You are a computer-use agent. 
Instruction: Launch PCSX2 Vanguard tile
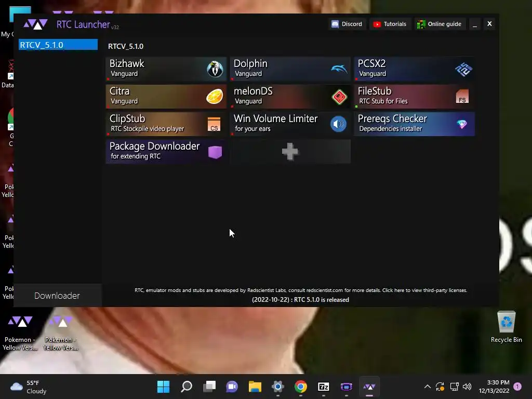click(414, 69)
